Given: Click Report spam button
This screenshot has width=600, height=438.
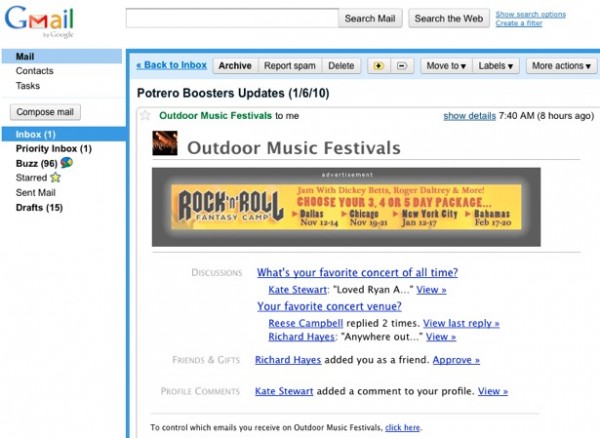Looking at the screenshot, I should click(x=290, y=66).
